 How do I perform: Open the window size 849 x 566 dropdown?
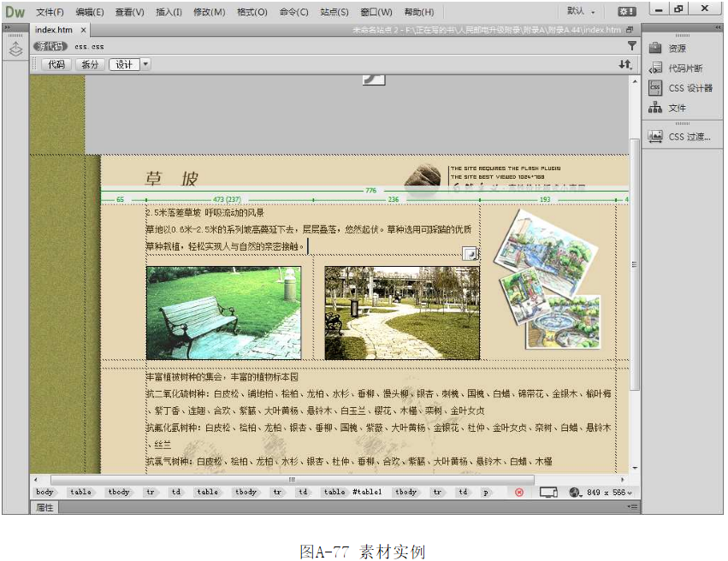pos(607,493)
